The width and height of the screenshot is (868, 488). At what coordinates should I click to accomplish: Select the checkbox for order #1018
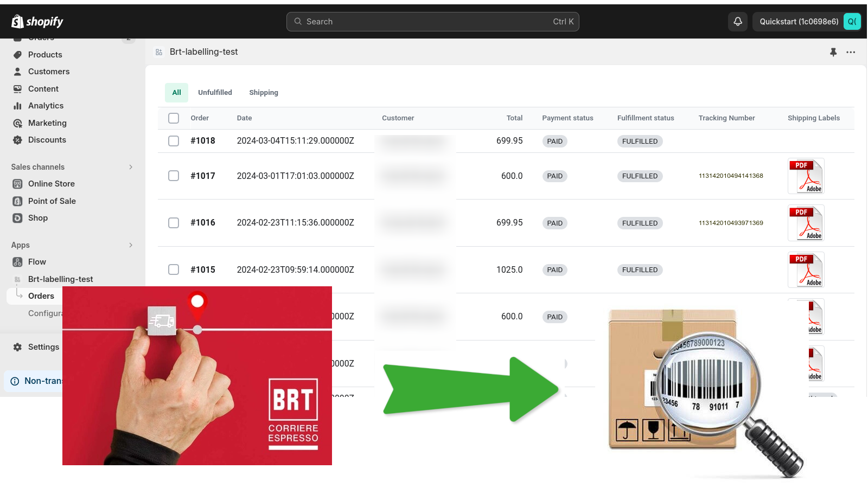click(174, 141)
